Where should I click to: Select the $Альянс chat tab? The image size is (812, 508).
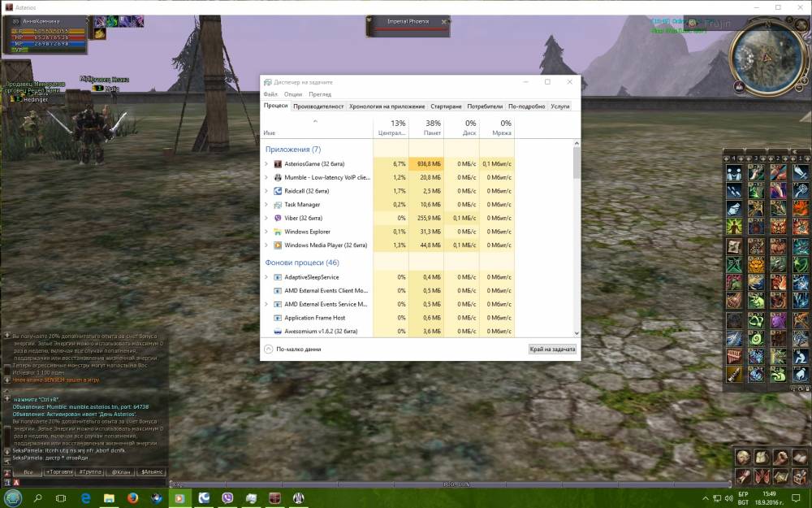click(x=152, y=472)
